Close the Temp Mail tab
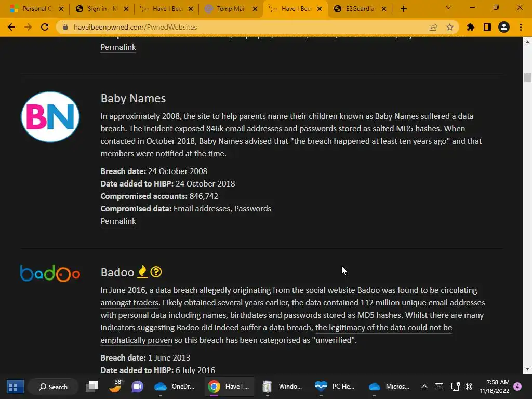 pos(255,9)
